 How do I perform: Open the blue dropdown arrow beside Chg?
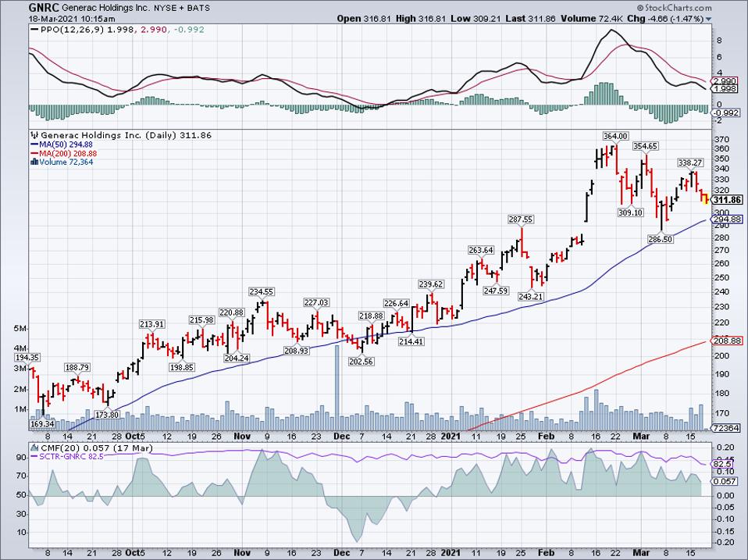pos(708,19)
